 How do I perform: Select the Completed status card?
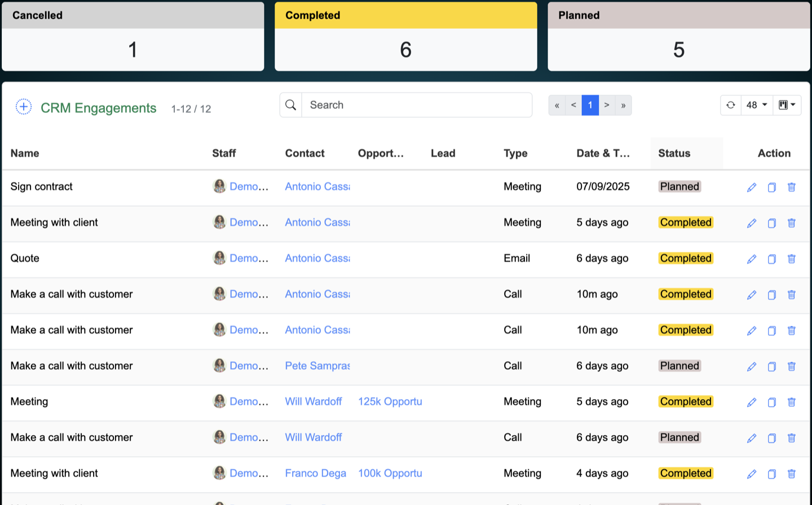tap(405, 37)
